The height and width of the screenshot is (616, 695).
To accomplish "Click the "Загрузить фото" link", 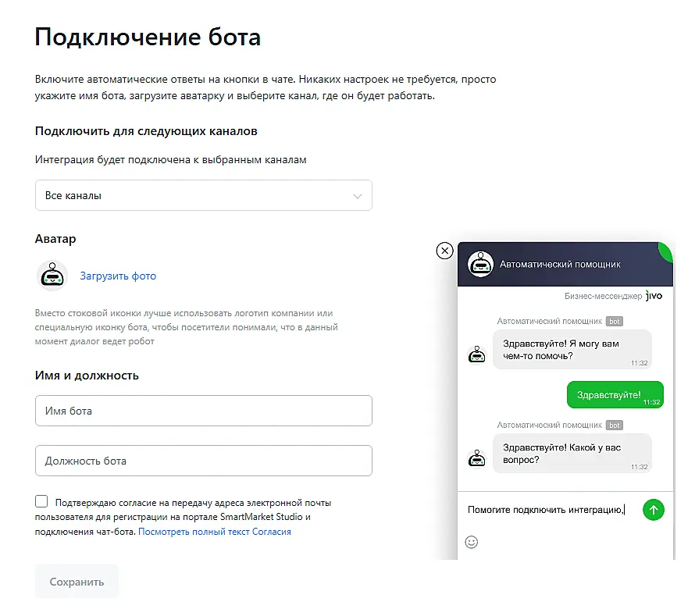I will (x=118, y=276).
